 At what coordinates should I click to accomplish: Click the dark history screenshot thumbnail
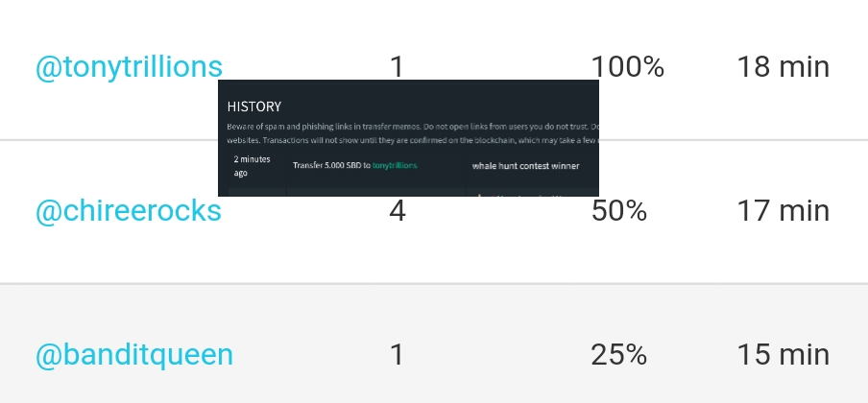click(x=408, y=138)
